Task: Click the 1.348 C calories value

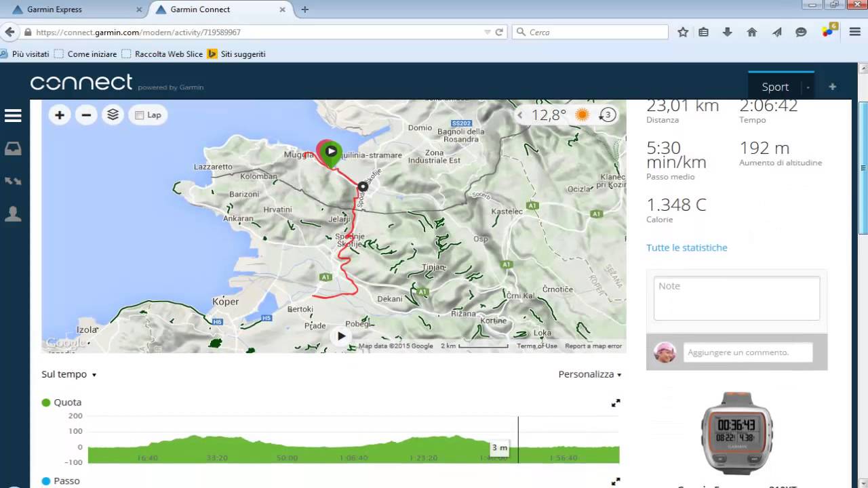Action: (676, 205)
